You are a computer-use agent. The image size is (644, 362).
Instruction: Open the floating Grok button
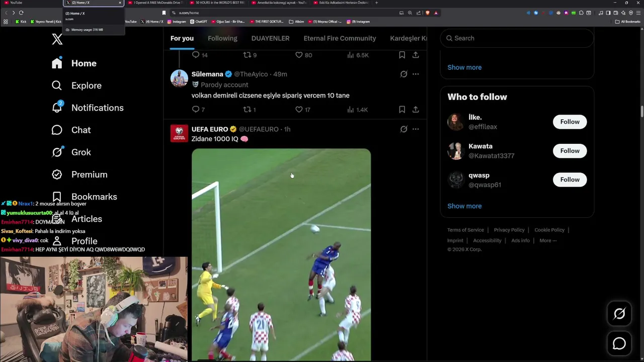[619, 314]
